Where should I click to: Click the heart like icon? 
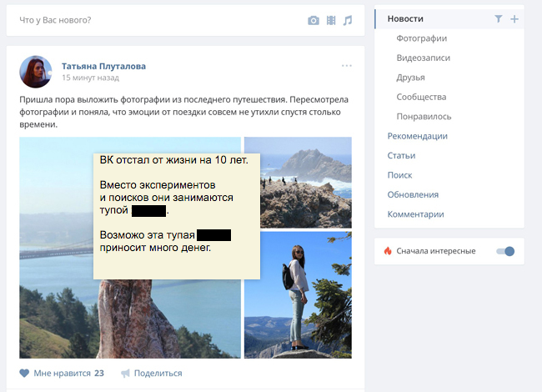click(x=24, y=373)
